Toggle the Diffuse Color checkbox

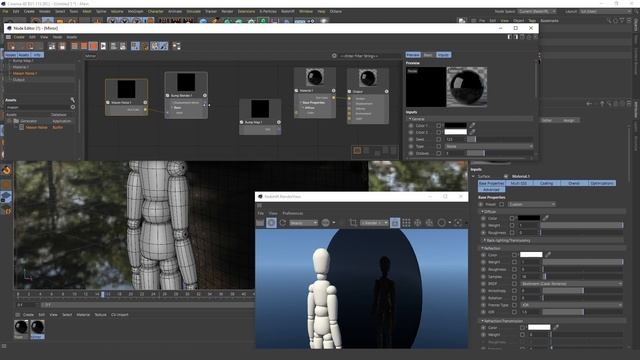[512, 218]
